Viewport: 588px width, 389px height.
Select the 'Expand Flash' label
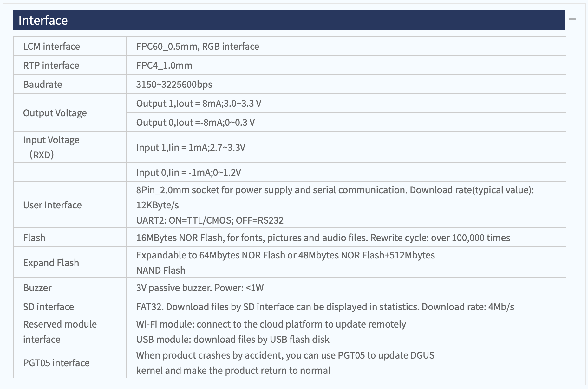point(51,263)
